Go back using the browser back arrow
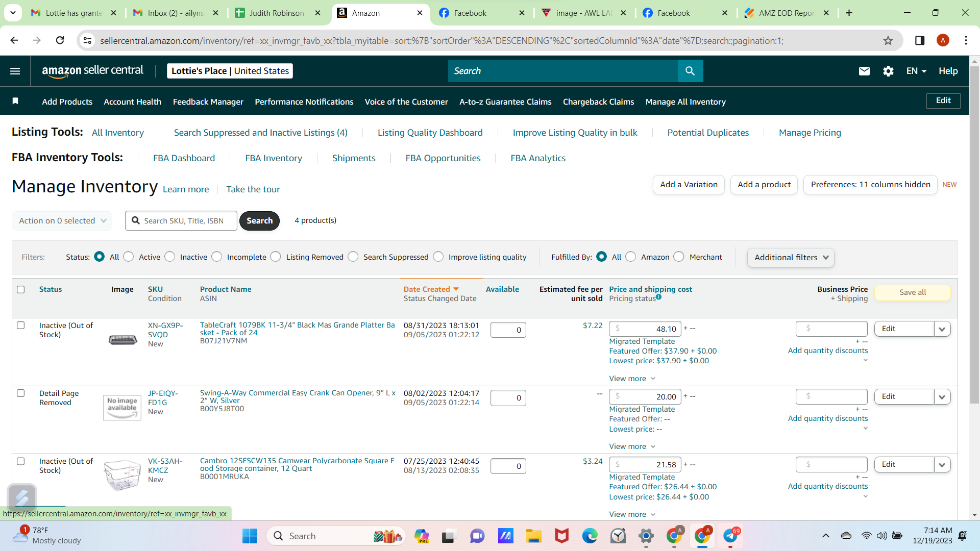Image resolution: width=980 pixels, height=551 pixels. pyautogui.click(x=14, y=40)
